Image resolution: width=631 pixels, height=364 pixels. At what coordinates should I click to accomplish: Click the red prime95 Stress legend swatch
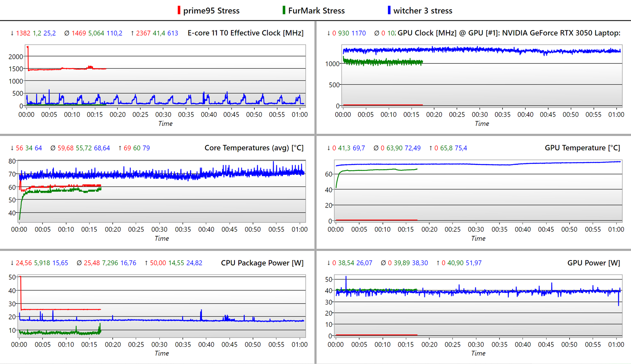pos(179,10)
